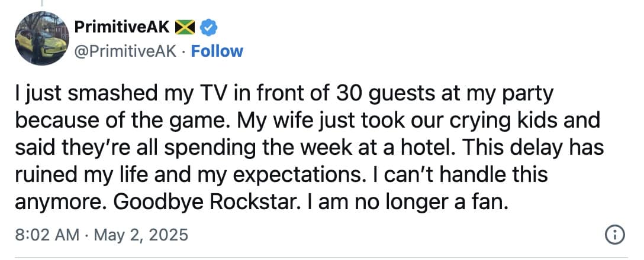This screenshot has width=644, height=260.
Task: Open the tweet info circle icon
Action: [616, 235]
